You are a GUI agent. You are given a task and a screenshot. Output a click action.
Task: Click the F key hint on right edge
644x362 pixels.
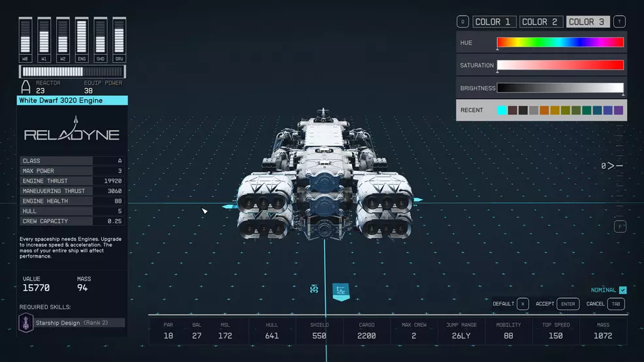(620, 226)
